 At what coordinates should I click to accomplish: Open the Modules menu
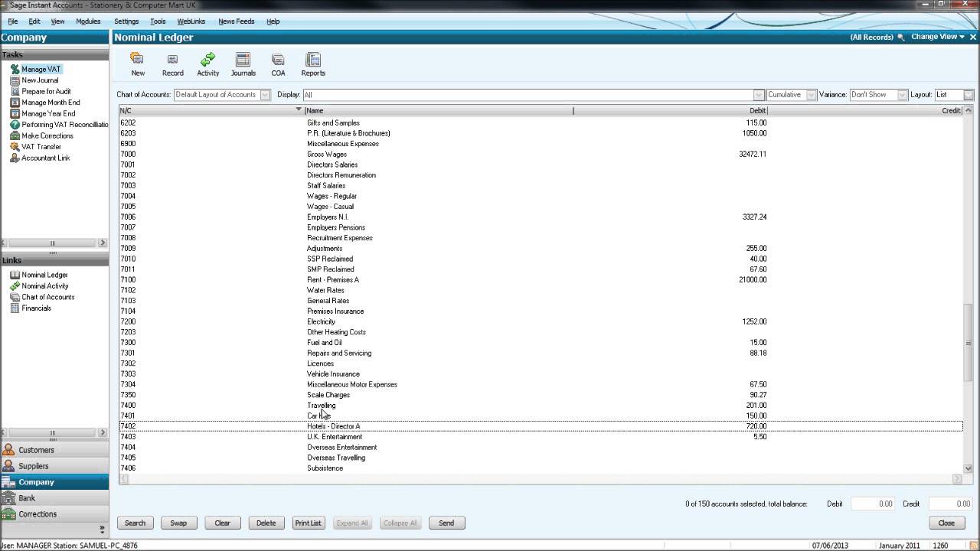[88, 21]
